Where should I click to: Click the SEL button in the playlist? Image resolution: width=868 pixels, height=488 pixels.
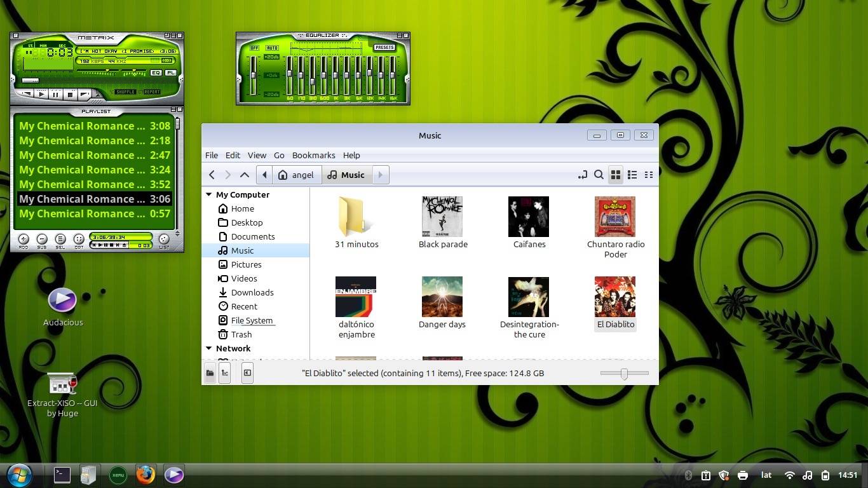(60, 240)
